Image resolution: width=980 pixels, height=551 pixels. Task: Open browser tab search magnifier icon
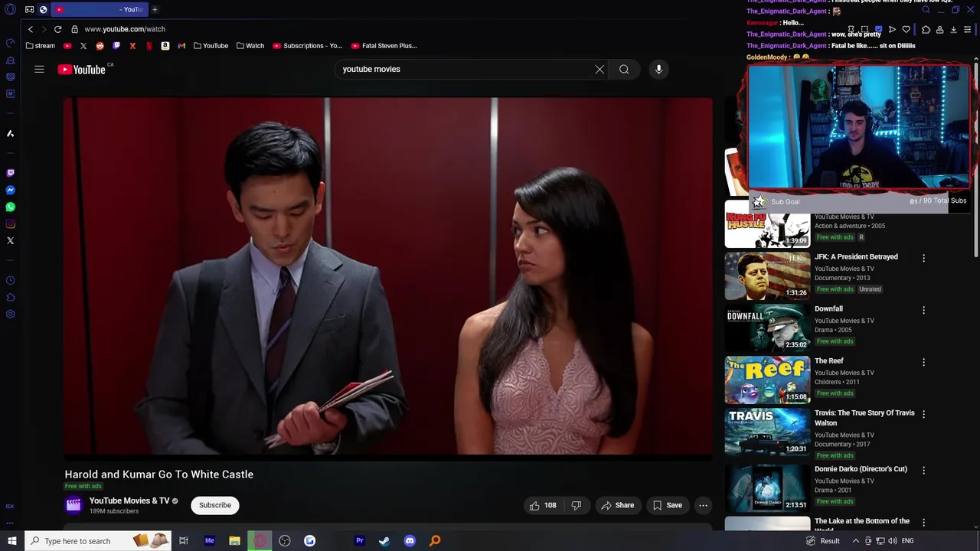[x=926, y=10]
